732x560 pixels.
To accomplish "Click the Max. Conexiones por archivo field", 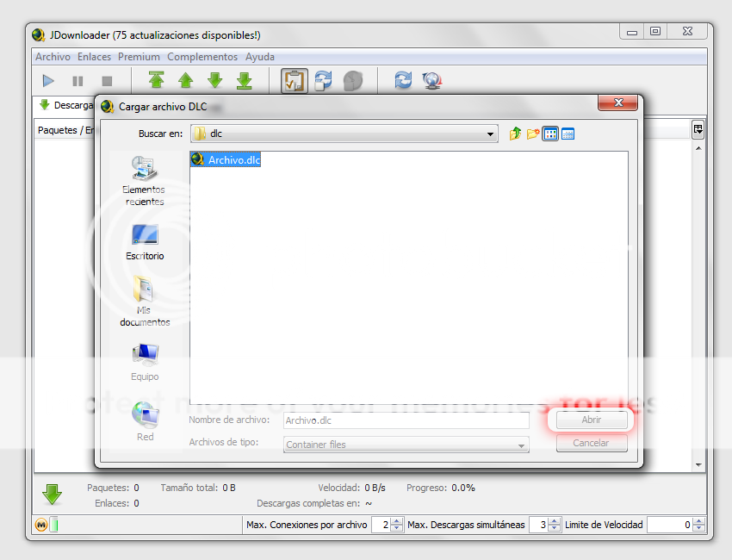I will (382, 525).
